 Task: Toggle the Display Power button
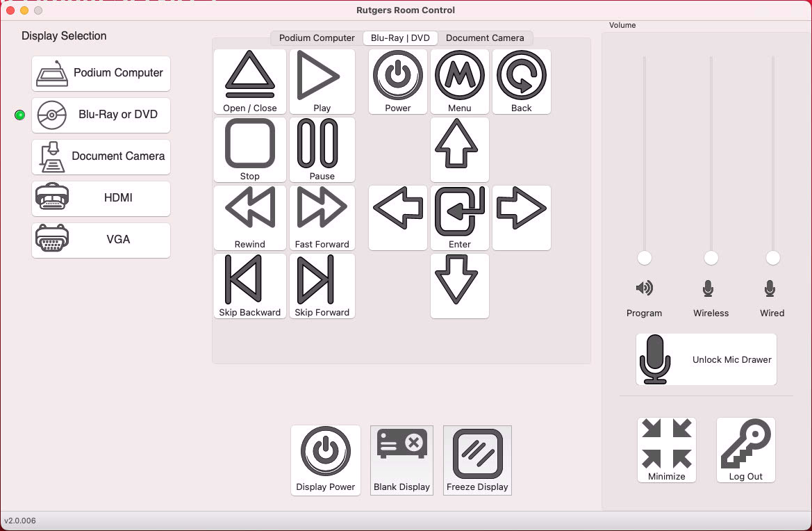[x=325, y=460]
